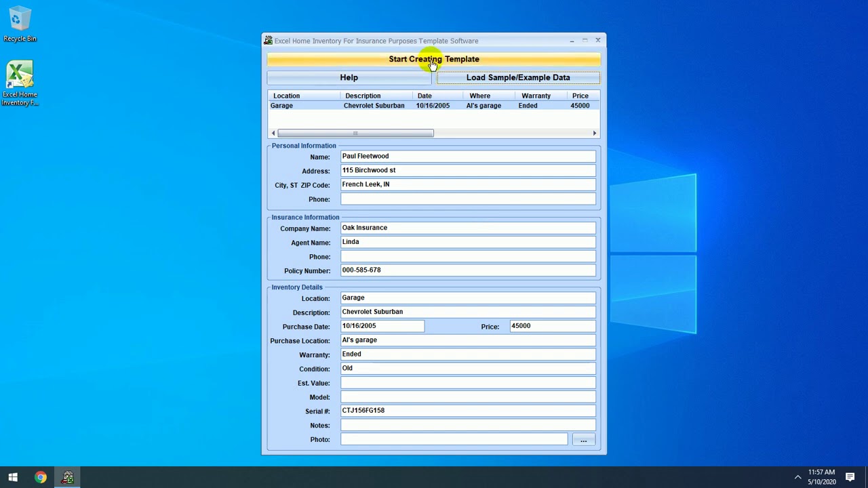This screenshot has height=488, width=868.
Task: Click Start Creating Template button
Action: coord(434,59)
